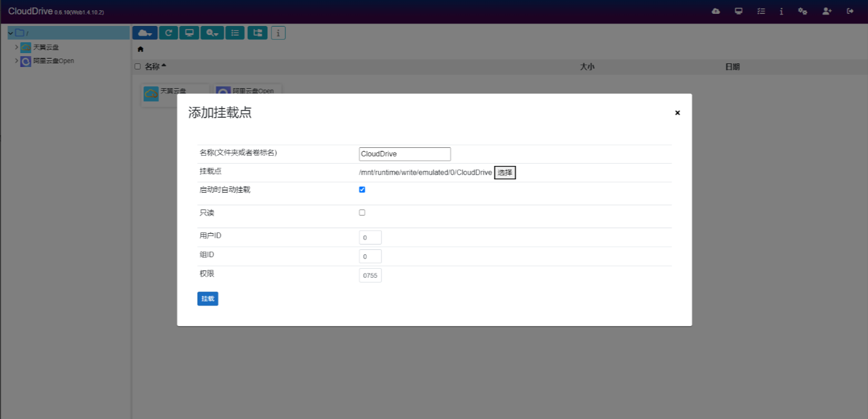Tick the select-all checkbox beside 名称
868x419 pixels.
click(137, 67)
